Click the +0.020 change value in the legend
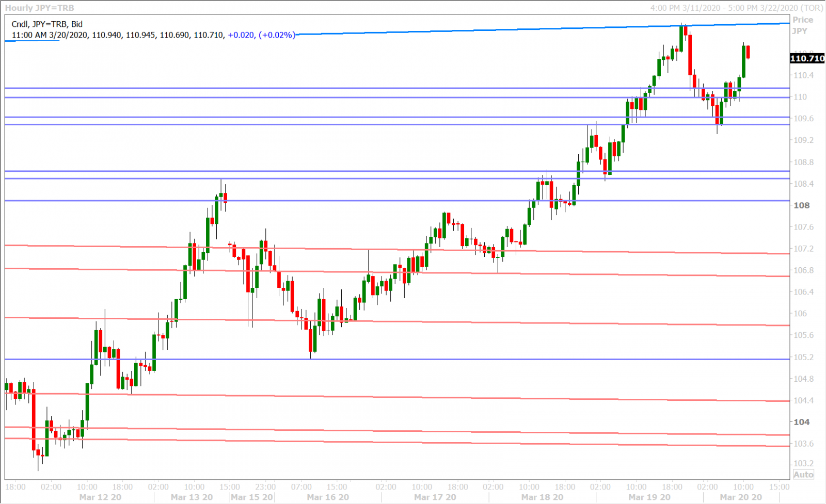This screenshot has width=826, height=504. 241,35
